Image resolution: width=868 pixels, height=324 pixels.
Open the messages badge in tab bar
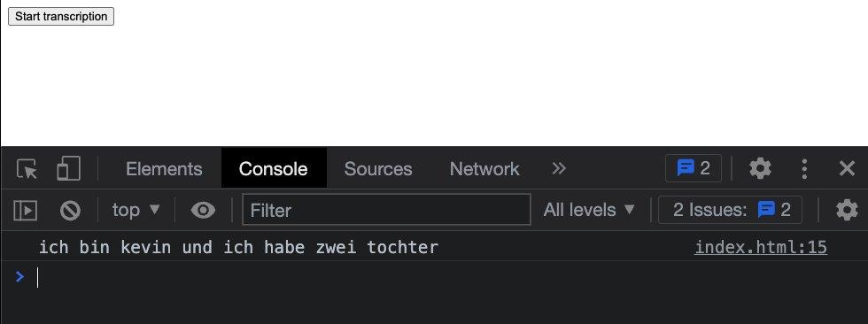693,168
